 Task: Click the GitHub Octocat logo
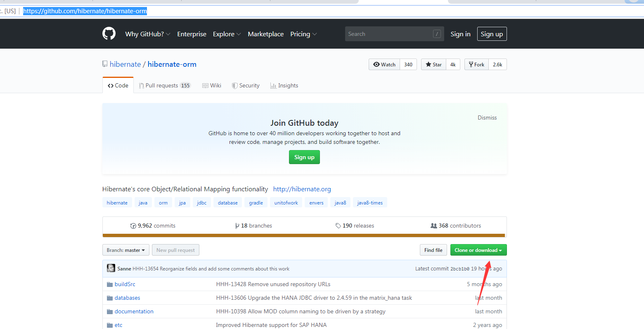pos(109,33)
